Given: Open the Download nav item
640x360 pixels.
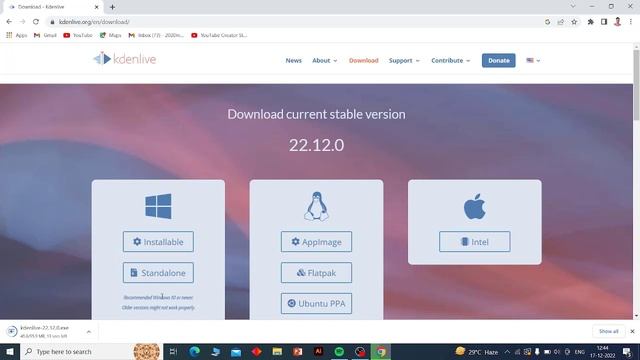Looking at the screenshot, I should click(x=363, y=60).
